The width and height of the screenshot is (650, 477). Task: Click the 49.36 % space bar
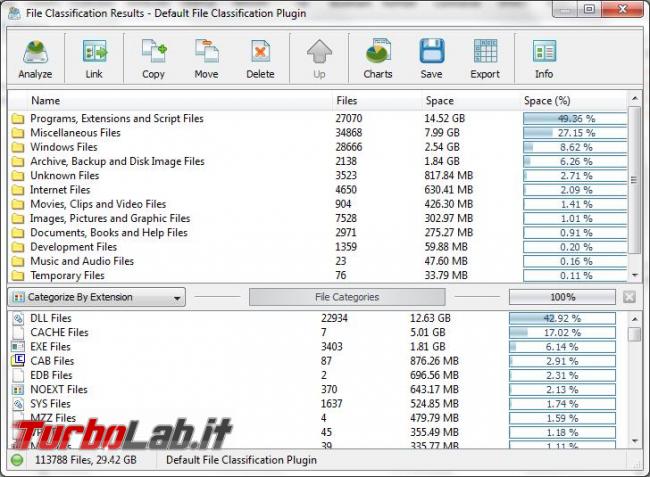pyautogui.click(x=575, y=119)
